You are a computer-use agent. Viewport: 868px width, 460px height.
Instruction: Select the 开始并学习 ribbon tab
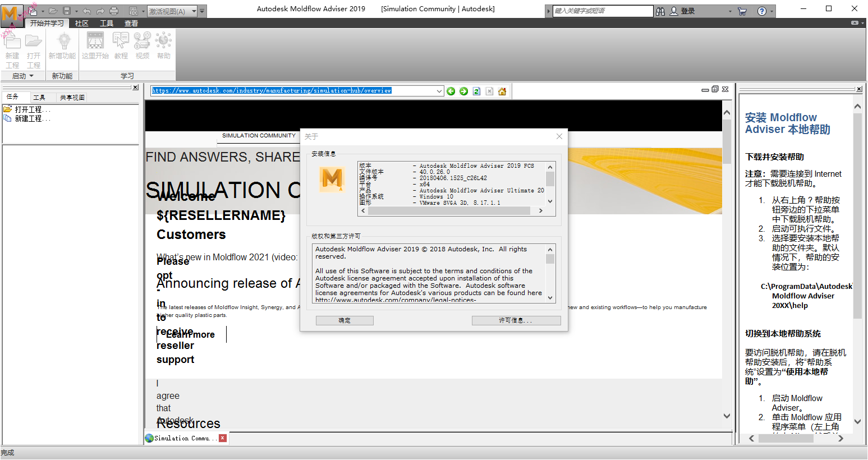[x=47, y=23]
